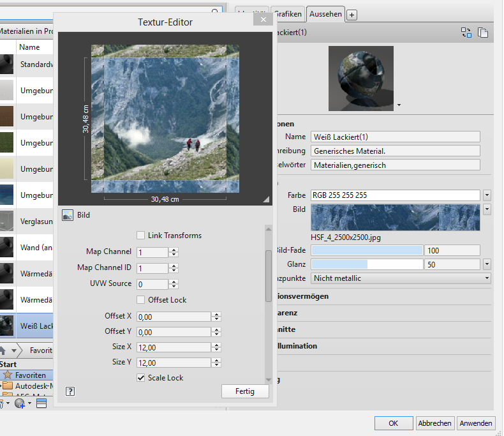Click the UVW Source stepper arrows
Screen dimensions: 504x436
coord(174,284)
